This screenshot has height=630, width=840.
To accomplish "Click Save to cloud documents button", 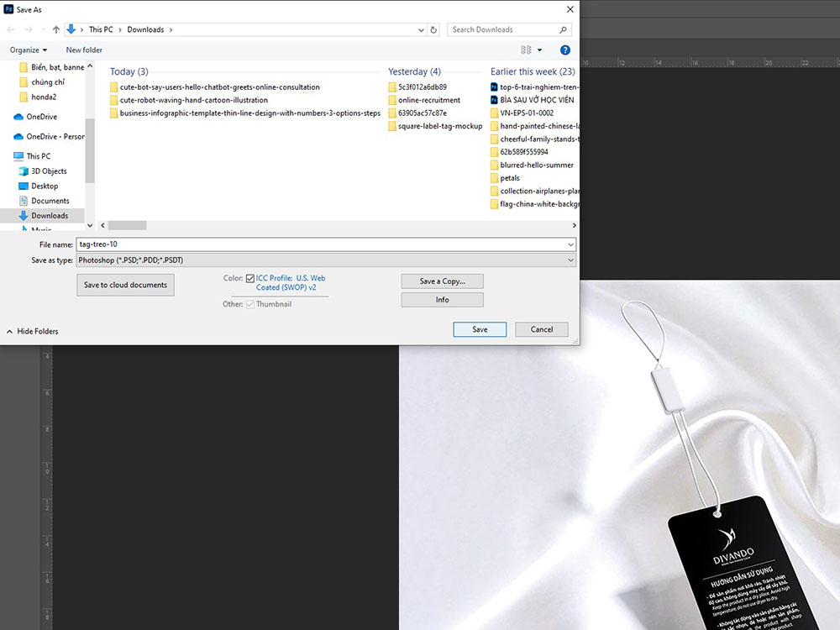I will tap(125, 285).
